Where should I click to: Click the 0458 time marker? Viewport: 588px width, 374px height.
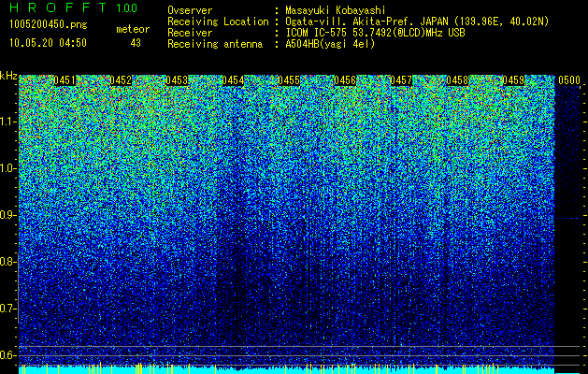point(457,80)
